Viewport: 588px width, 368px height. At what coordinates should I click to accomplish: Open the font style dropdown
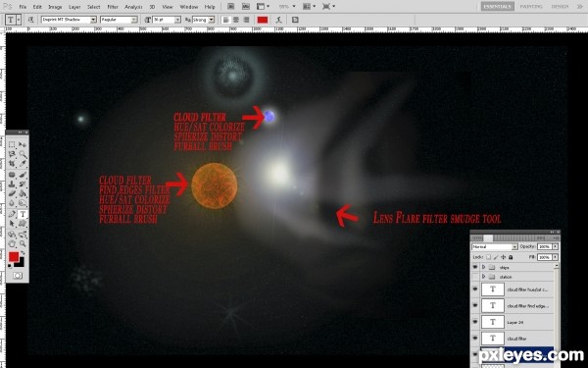pyautogui.click(x=134, y=20)
